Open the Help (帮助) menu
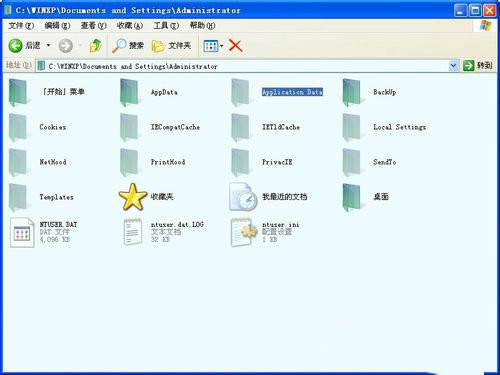 (202, 26)
